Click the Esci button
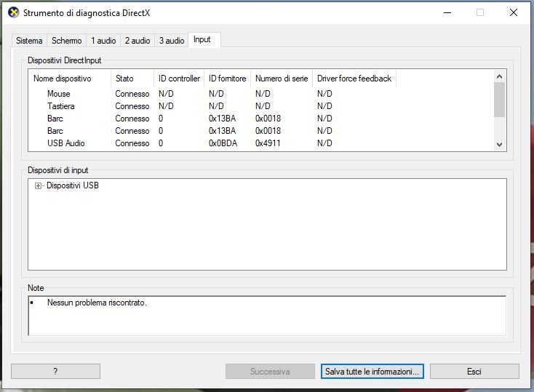The height and width of the screenshot is (392, 534). tap(474, 371)
